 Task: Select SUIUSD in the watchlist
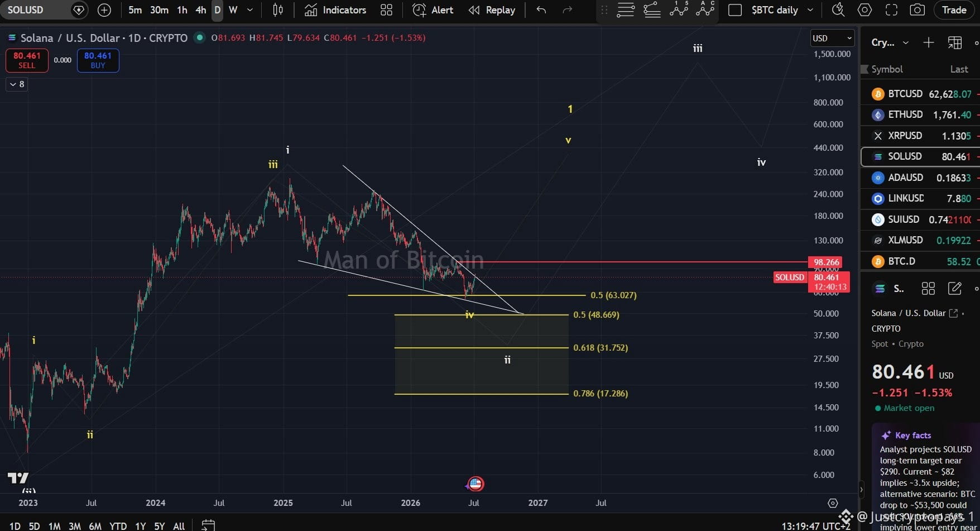click(x=921, y=219)
